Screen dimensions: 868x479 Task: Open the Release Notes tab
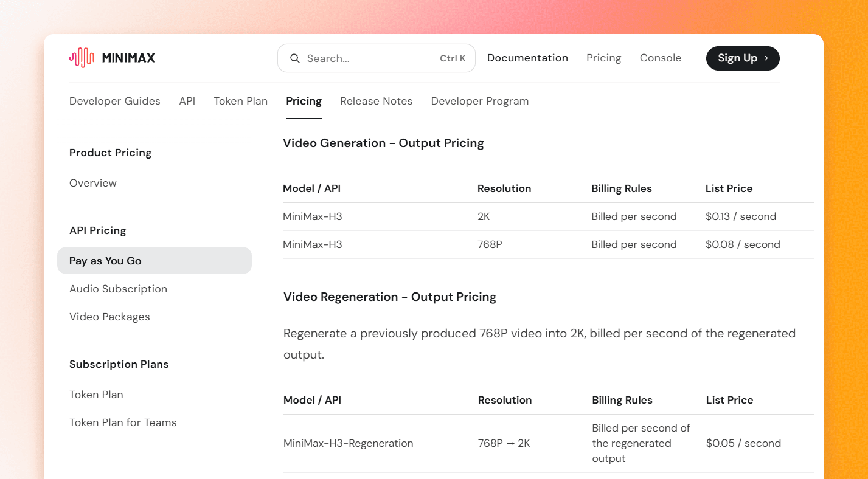[x=376, y=101]
